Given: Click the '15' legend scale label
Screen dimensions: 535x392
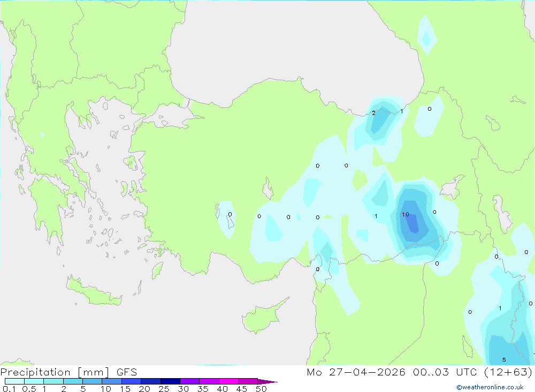Looking at the screenshot, I should pos(125,389).
